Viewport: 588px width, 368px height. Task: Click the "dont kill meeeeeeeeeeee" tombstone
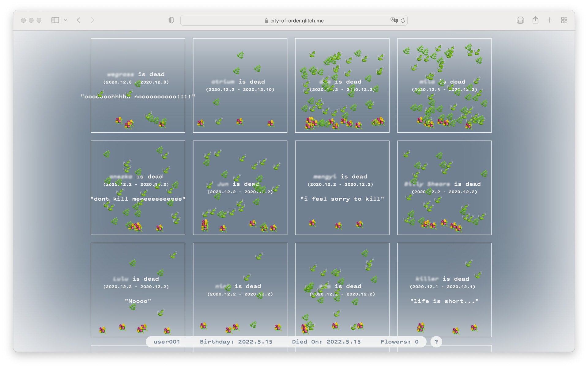138,188
